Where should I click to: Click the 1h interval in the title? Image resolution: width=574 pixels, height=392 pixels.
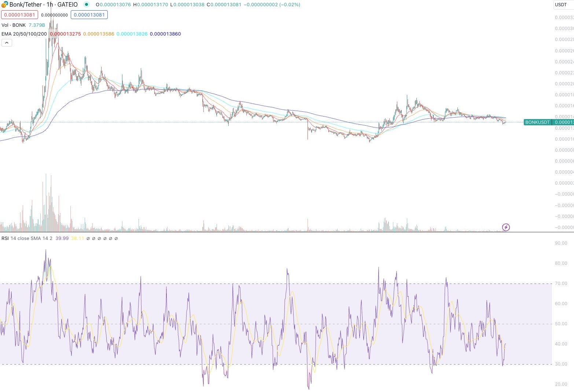(x=49, y=5)
